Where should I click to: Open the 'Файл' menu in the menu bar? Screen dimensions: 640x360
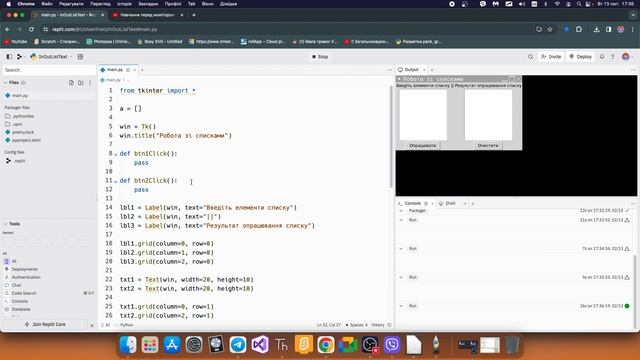point(47,4)
